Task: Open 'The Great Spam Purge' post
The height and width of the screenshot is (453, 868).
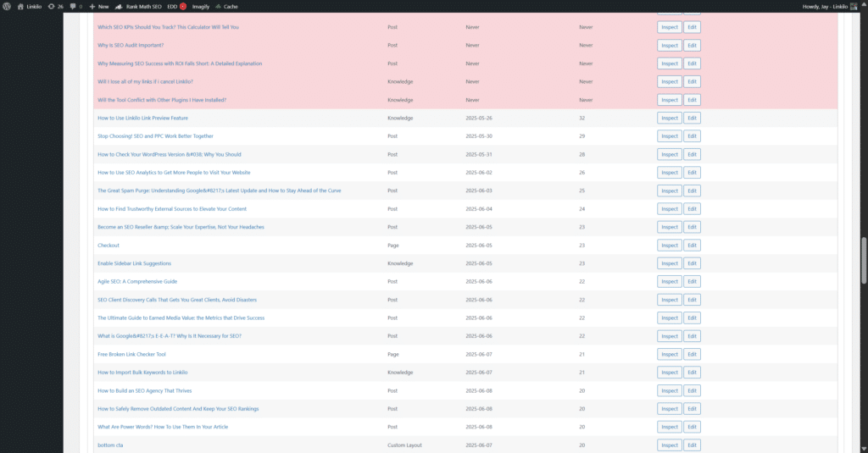Action: (x=220, y=191)
